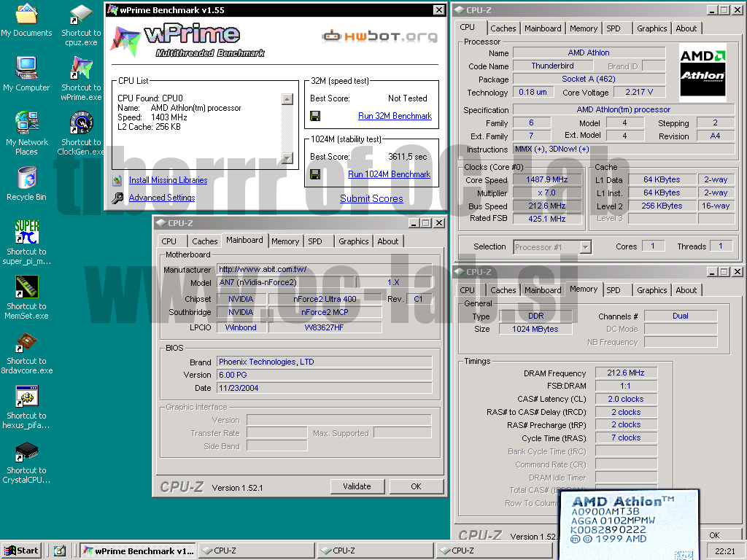Click the Submit Scores link
The image size is (747, 560).
tap(371, 198)
